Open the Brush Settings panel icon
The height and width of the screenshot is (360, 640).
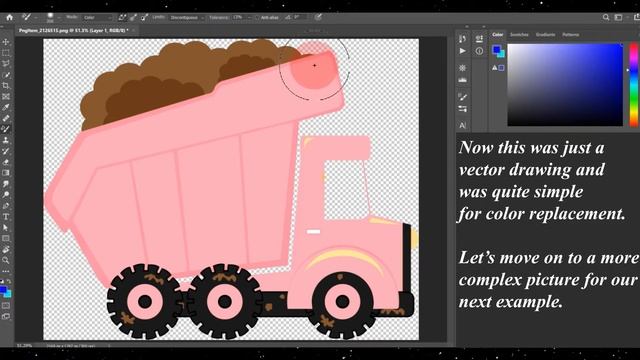click(x=462, y=97)
